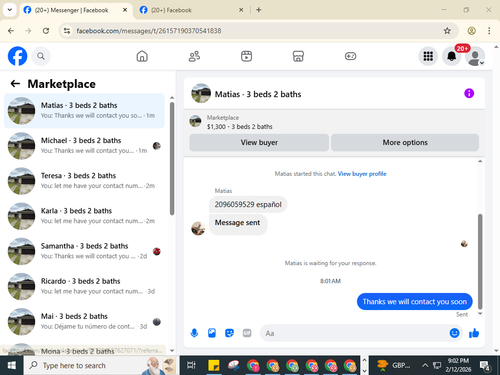The image size is (500, 375).
Task: Choose a GIF icon in composer
Action: (x=247, y=333)
